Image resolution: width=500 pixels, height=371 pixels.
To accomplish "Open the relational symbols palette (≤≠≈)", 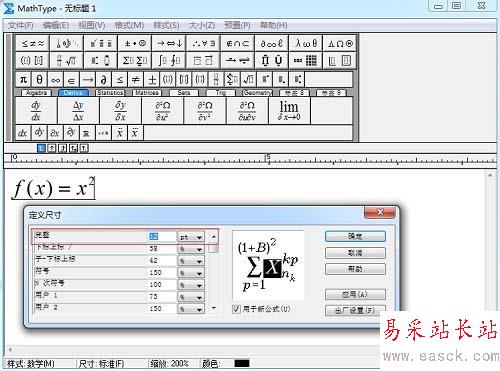I will 32,43.
